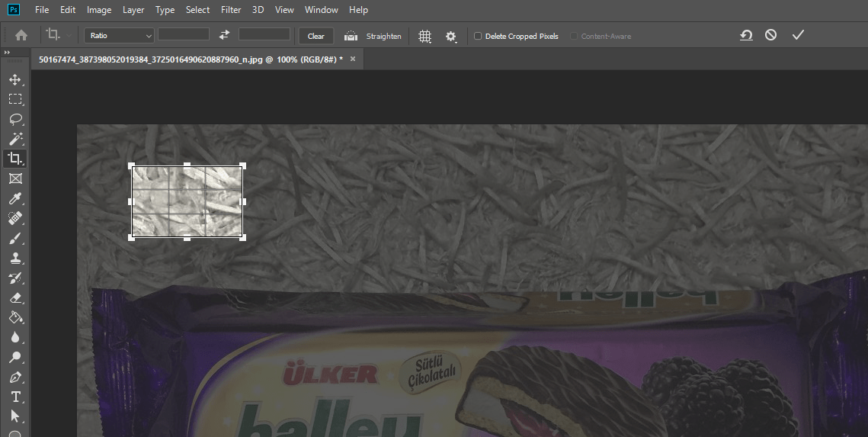Screen dimensions: 868x437
Task: Select the Dodge tool
Action: [15, 357]
